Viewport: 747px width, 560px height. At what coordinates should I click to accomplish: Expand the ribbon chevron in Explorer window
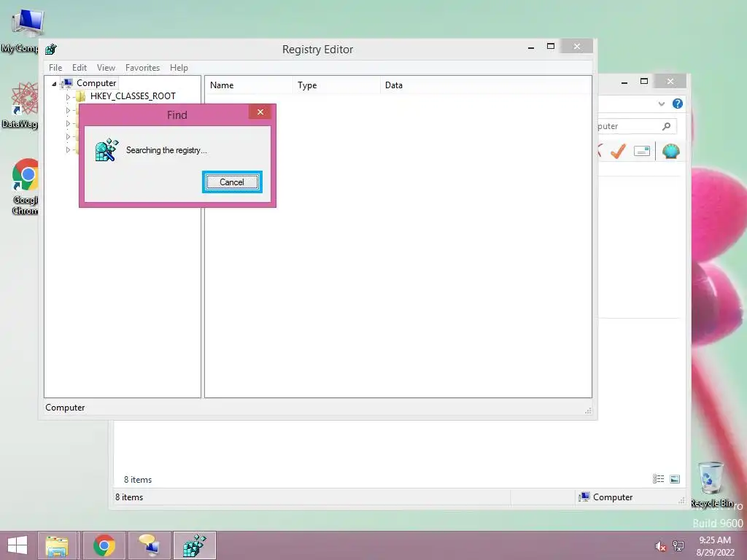[661, 104]
